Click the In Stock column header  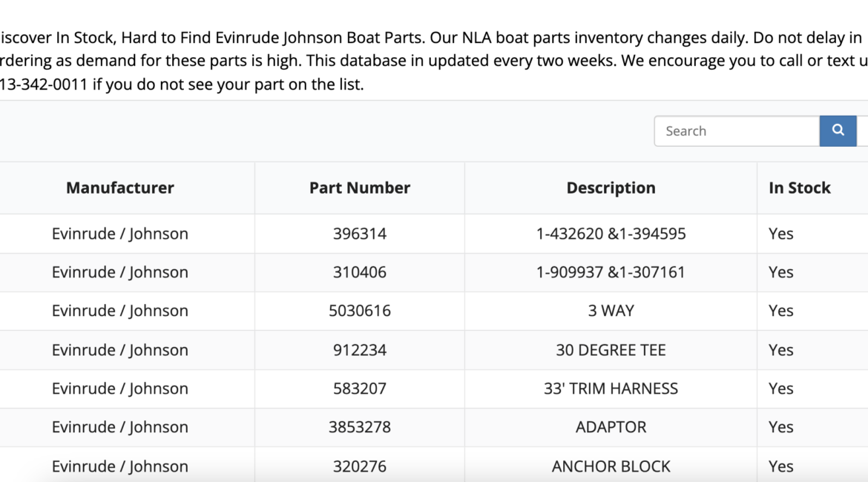coord(799,188)
